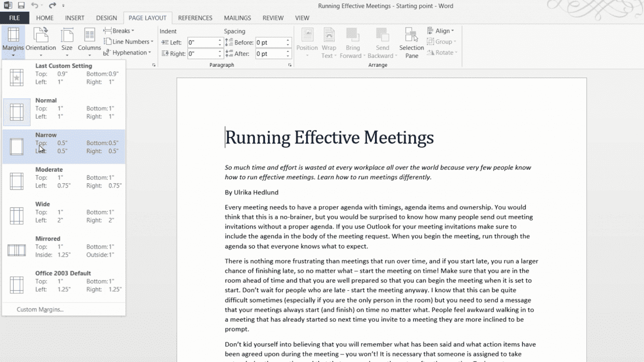Increase the Indent Left value

point(220,40)
